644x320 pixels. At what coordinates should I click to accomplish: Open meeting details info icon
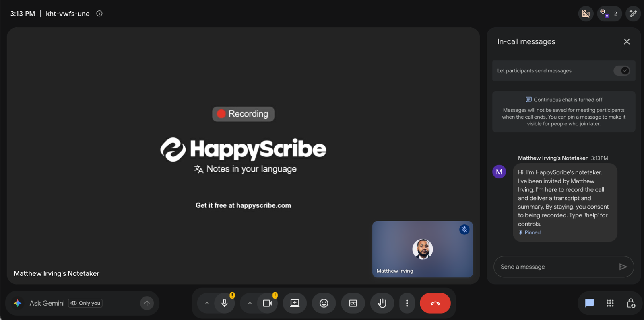(99, 14)
